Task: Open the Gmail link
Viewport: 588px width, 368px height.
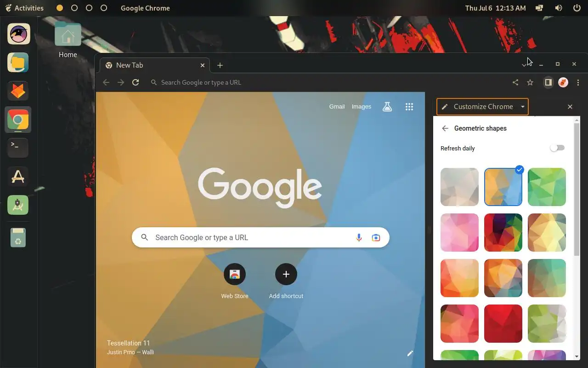Action: [x=337, y=107]
